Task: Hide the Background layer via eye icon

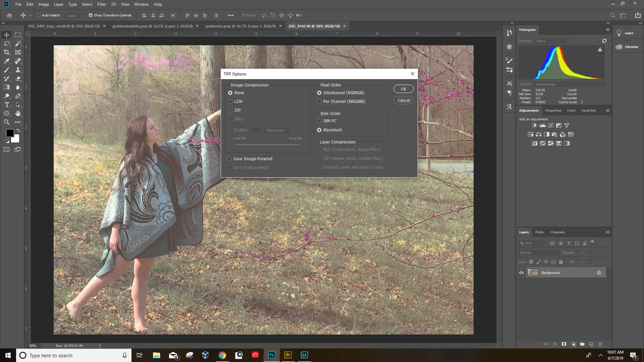Action: [521, 273]
